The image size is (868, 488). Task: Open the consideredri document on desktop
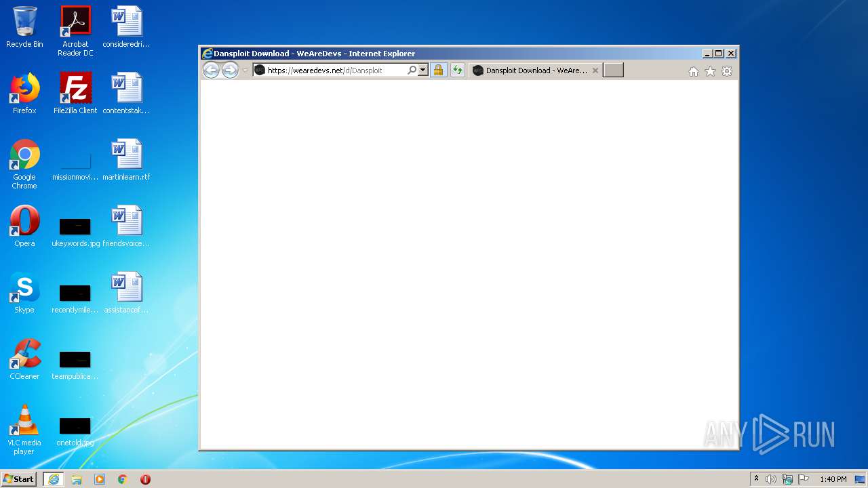click(x=126, y=27)
